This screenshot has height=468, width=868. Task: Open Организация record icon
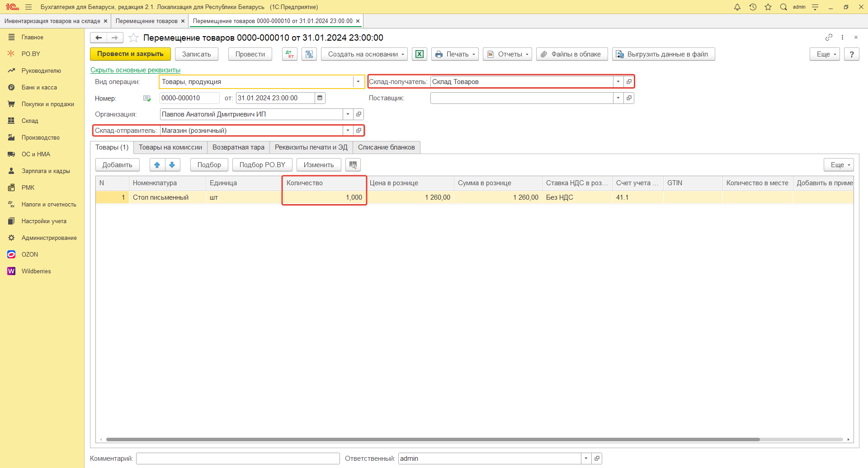359,114
